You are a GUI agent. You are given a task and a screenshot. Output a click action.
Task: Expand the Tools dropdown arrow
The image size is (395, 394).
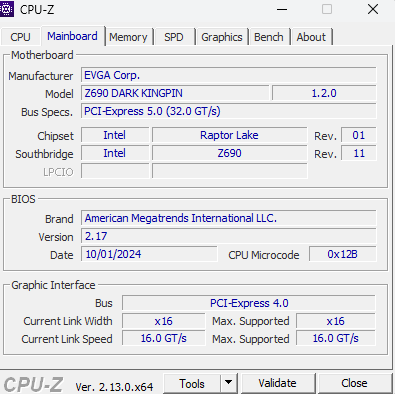click(229, 383)
